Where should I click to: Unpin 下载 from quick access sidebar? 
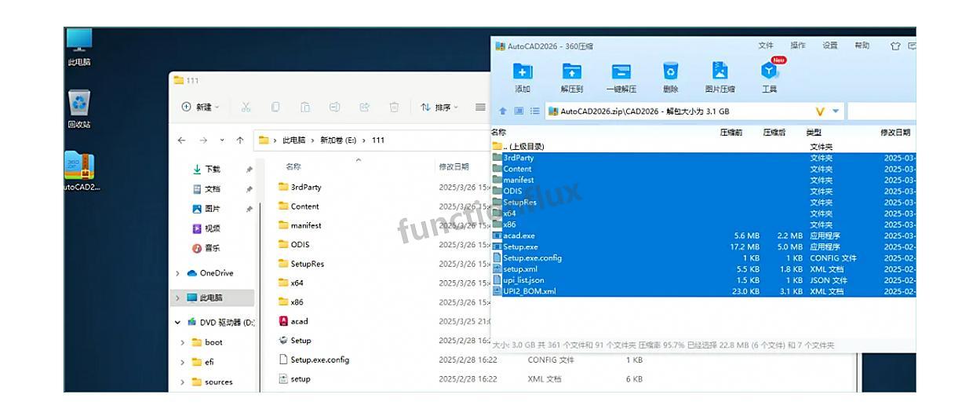coord(250,170)
